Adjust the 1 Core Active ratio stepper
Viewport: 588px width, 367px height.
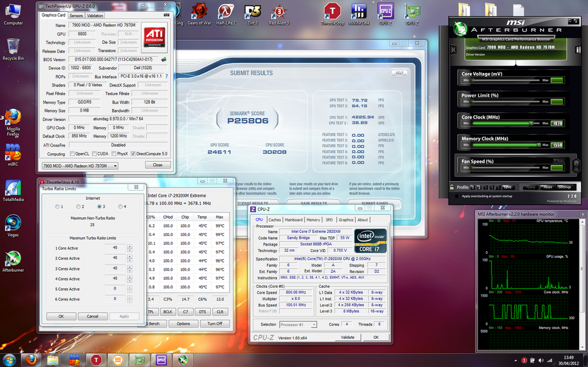point(129,248)
